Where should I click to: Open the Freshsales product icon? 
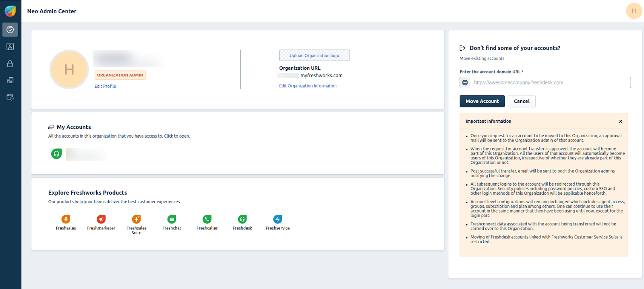click(66, 219)
